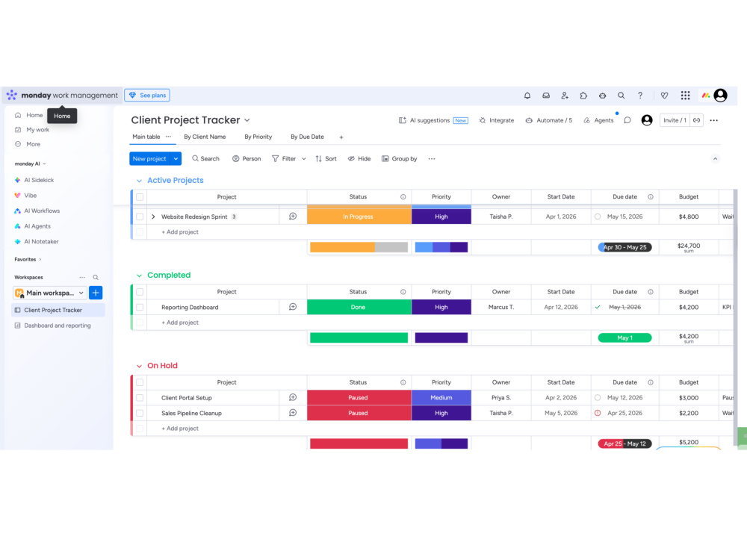This screenshot has width=747, height=560.
Task: Open update bubble for Website Redesign Sprint
Action: (293, 217)
